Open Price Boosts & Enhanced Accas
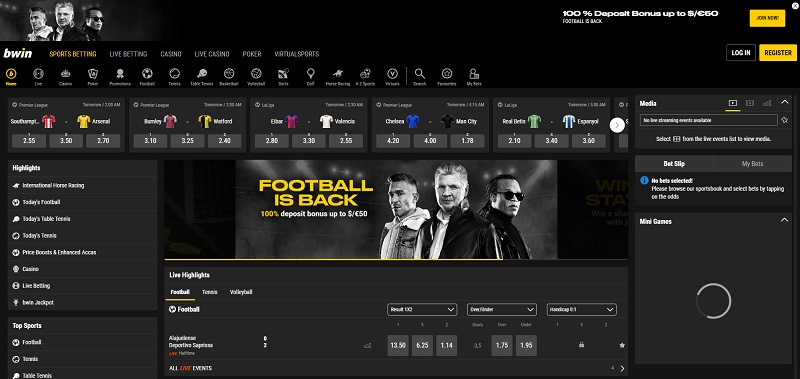Viewport: 800px width, 379px height. tap(83, 252)
